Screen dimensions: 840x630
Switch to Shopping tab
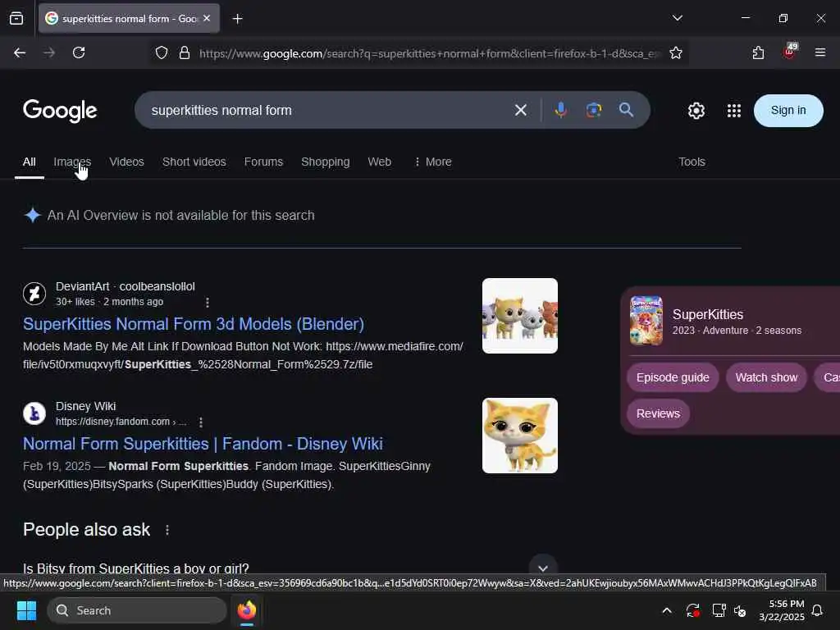(326, 162)
